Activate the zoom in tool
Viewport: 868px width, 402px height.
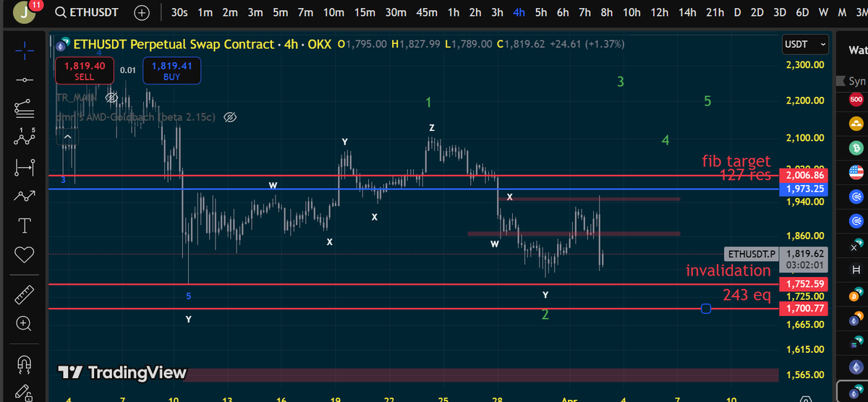(25, 323)
